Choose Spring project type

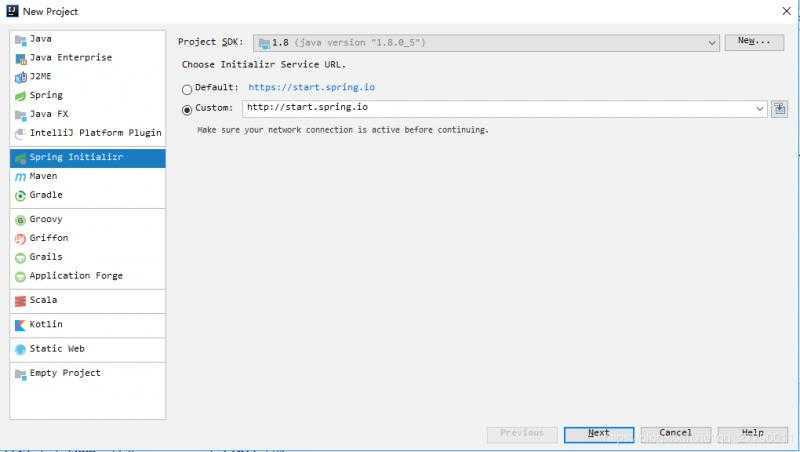[88, 95]
